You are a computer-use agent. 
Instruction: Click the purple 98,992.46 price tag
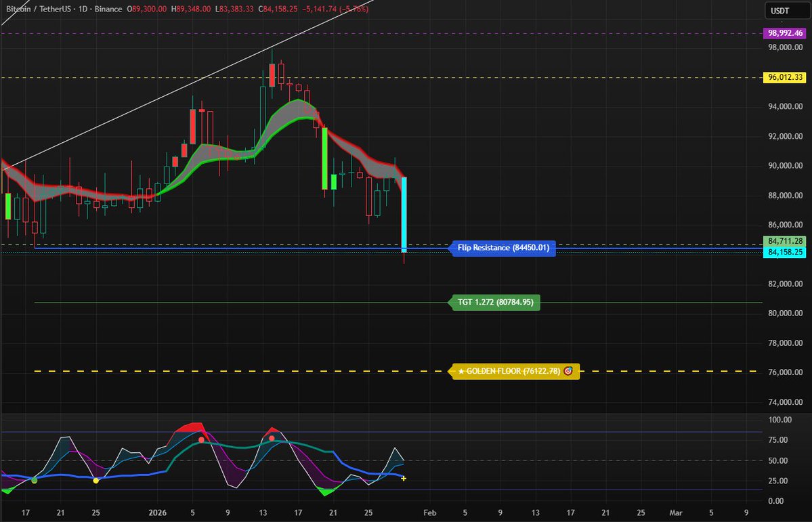tap(785, 33)
